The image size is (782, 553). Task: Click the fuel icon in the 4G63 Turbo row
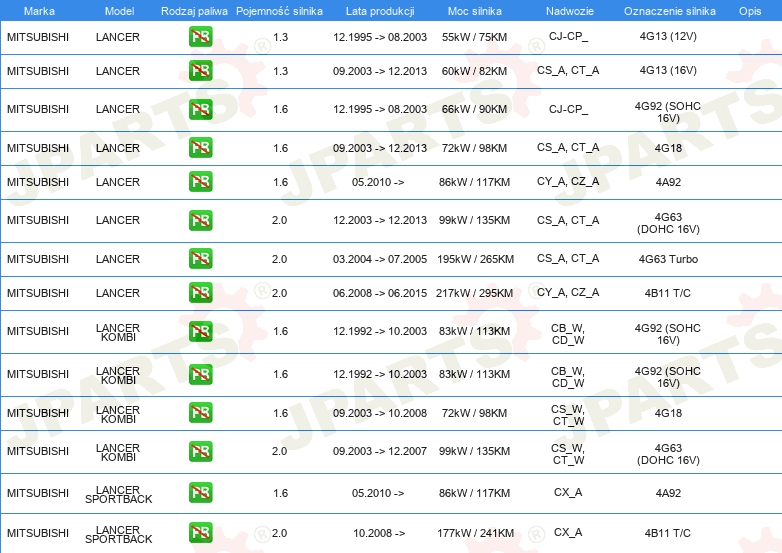[x=200, y=258]
